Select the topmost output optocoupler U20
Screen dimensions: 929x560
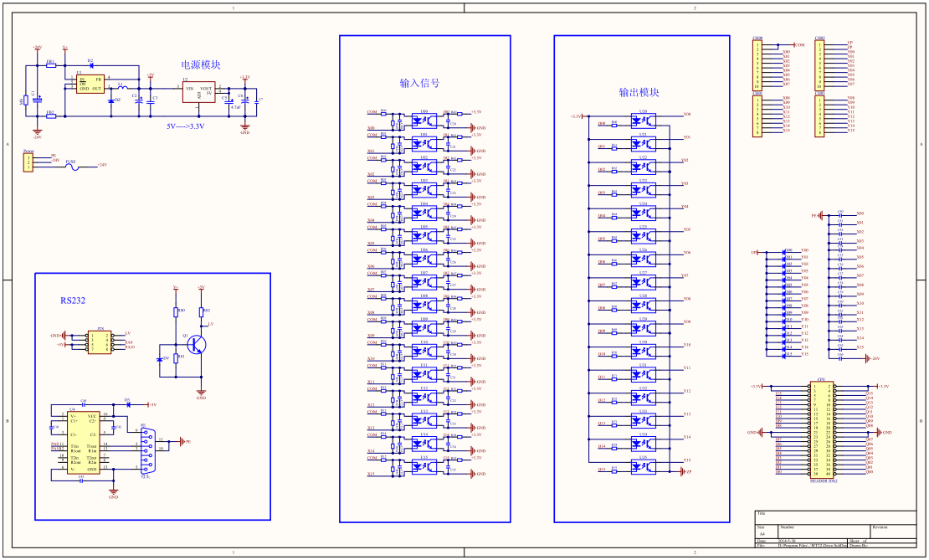tap(644, 121)
